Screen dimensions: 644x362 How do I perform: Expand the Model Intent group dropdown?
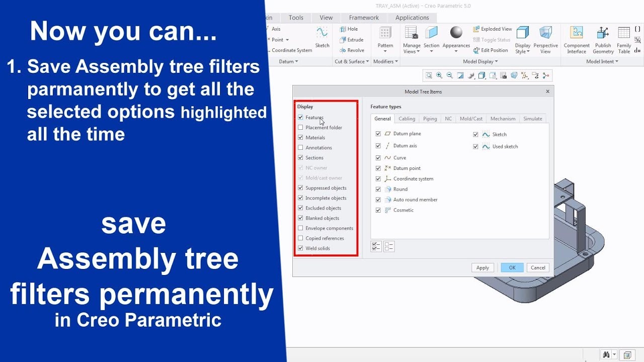click(x=602, y=61)
